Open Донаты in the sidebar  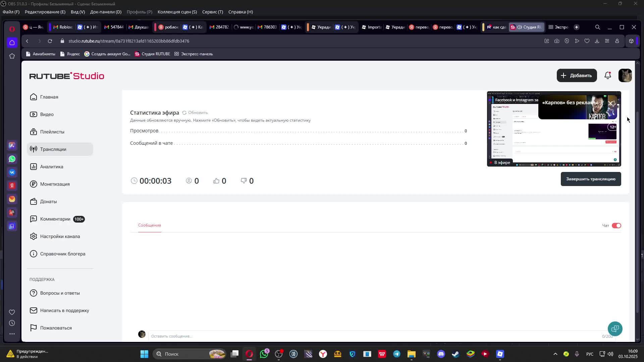coord(48,201)
